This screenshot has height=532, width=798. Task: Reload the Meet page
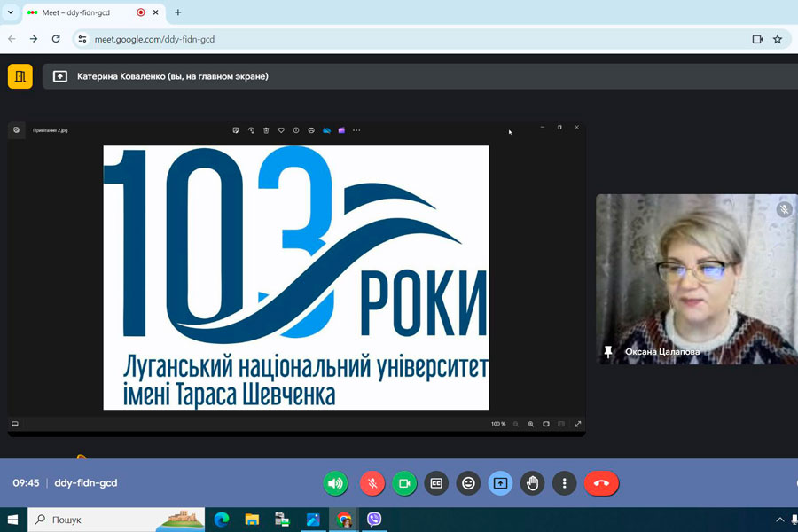[56, 39]
